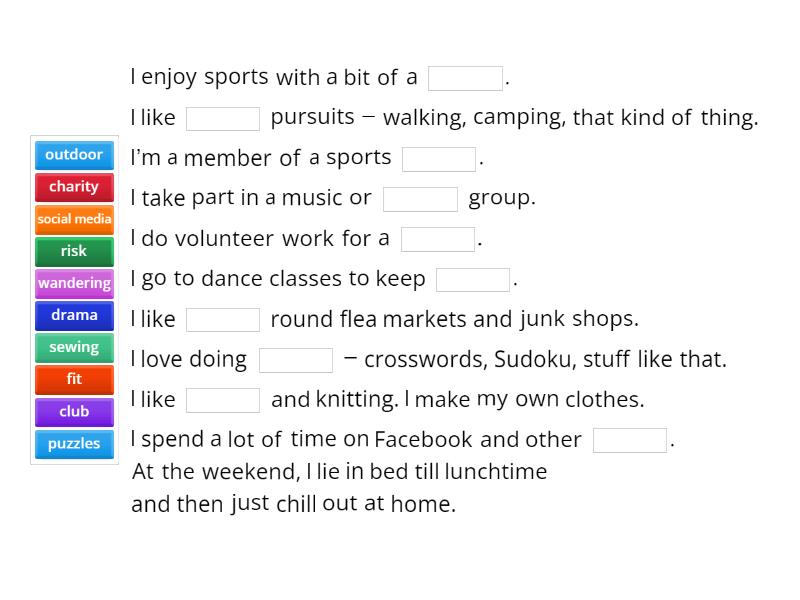Click the blank after 'volunteer work for a'
Screen dimensions: 800x600
(438, 239)
